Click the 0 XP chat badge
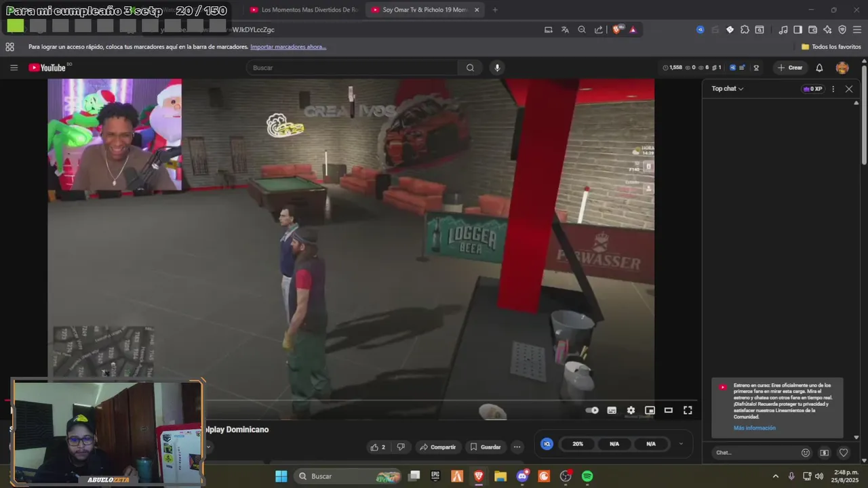 pos(812,89)
